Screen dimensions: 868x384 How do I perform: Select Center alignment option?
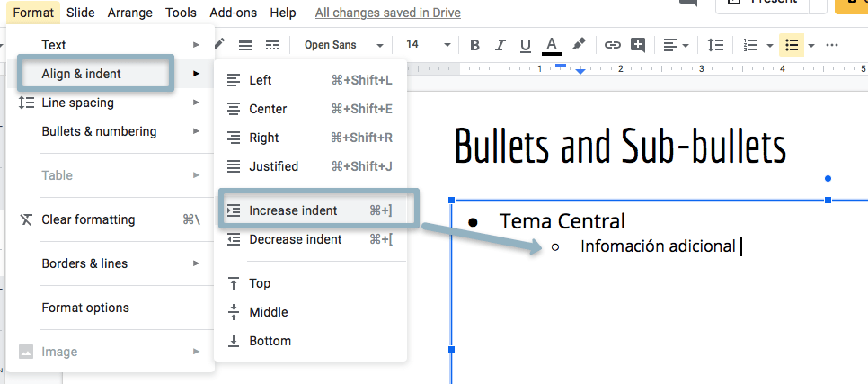click(x=268, y=109)
